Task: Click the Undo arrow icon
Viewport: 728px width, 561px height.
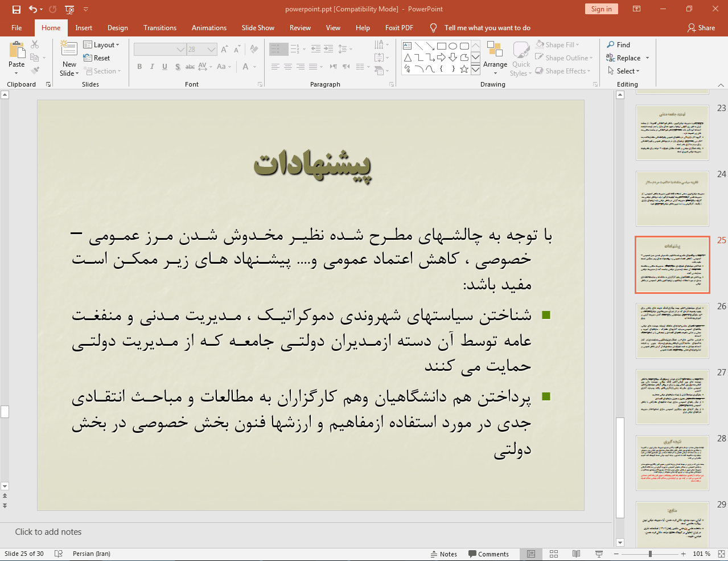Action: 33,9
